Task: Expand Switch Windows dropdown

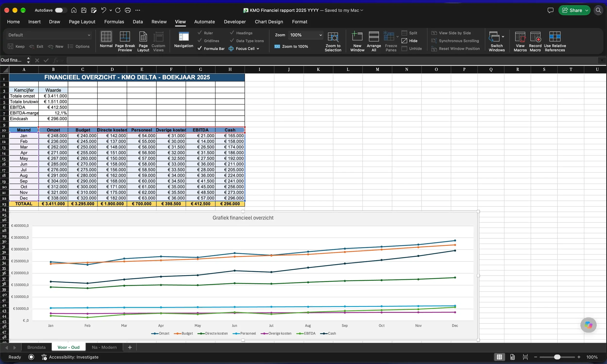Action: point(503,37)
